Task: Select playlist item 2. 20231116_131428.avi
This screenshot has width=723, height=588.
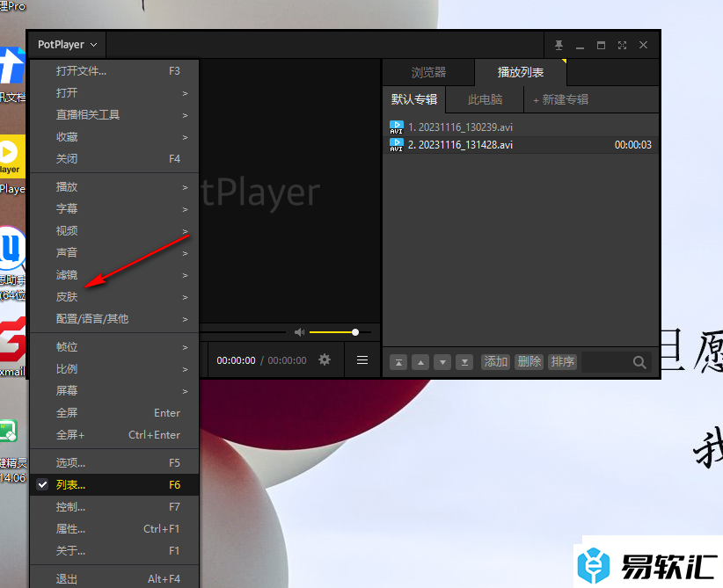Action: point(521,145)
